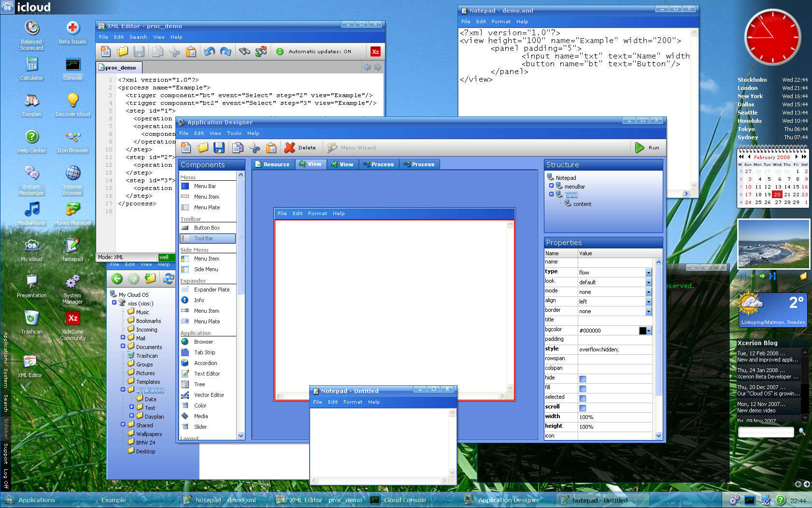Click the red Xz icon in XML Editor toolbar
This screenshot has width=812, height=508.
pyautogui.click(x=375, y=52)
